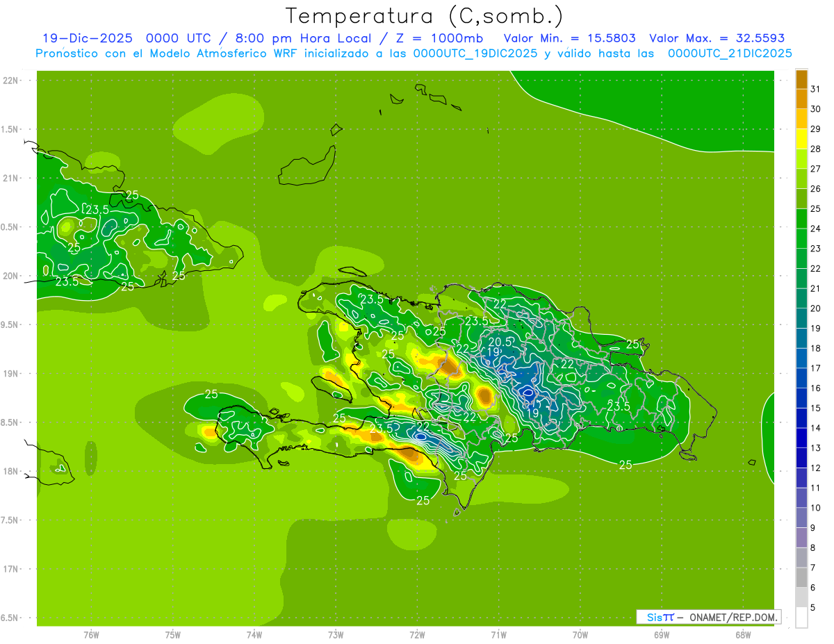
Task: Click the legend swatch between 8 and 9
Action: (x=801, y=538)
